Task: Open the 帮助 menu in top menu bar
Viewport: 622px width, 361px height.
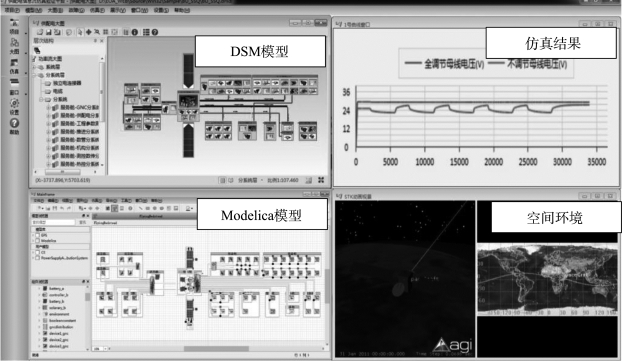Action: [x=182, y=10]
